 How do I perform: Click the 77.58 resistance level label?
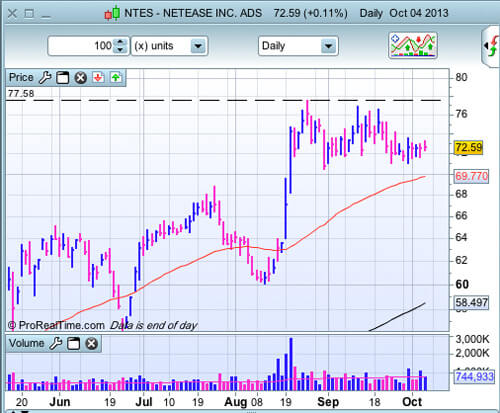(21, 93)
